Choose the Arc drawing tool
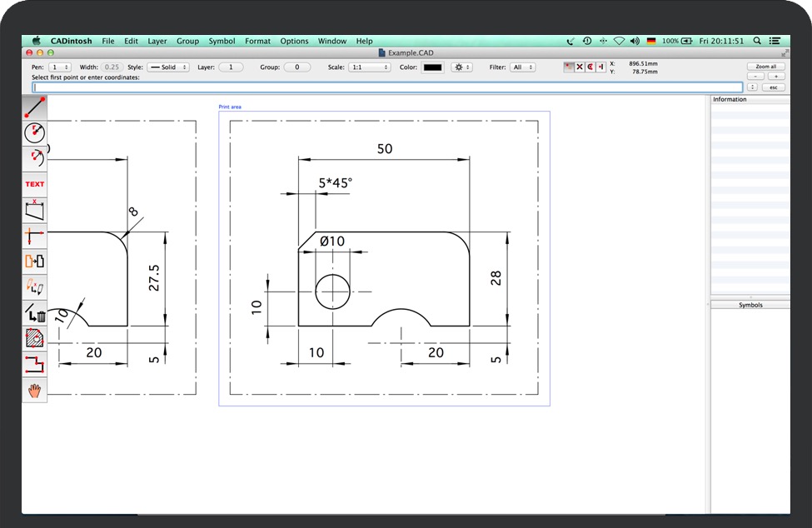 (x=35, y=158)
